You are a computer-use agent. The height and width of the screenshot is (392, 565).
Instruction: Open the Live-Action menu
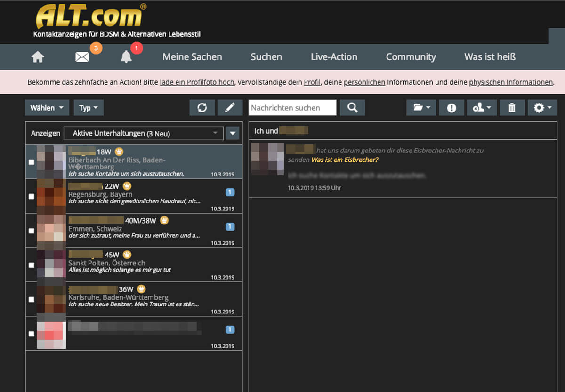[x=334, y=57]
